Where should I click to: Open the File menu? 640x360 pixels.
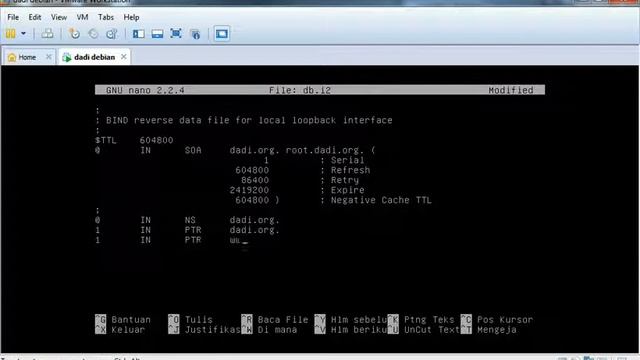point(13,17)
